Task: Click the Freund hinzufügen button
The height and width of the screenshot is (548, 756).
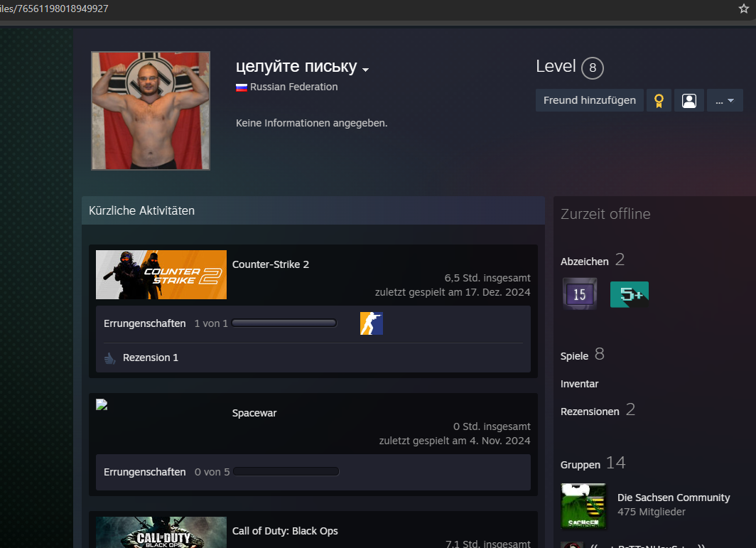Action: pos(589,100)
